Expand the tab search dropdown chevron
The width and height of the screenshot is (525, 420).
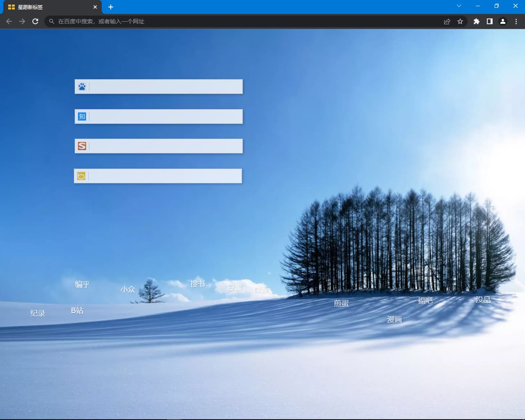[x=459, y=6]
